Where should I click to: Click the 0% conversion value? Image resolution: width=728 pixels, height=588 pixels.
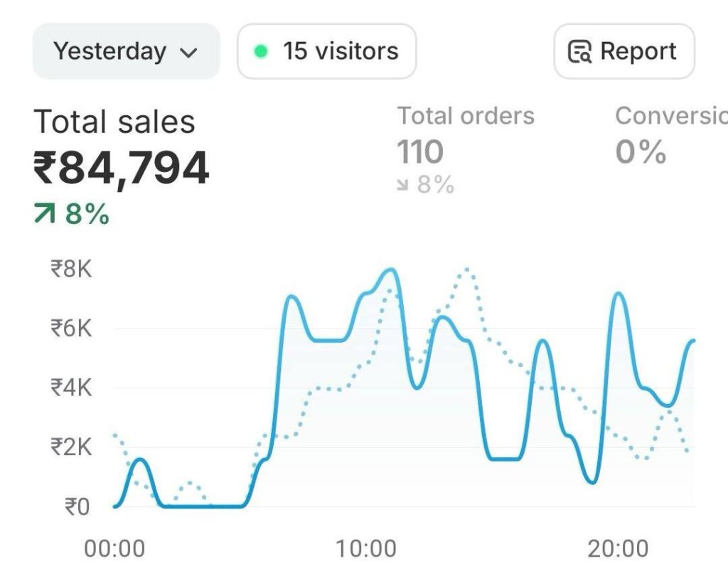point(641,151)
